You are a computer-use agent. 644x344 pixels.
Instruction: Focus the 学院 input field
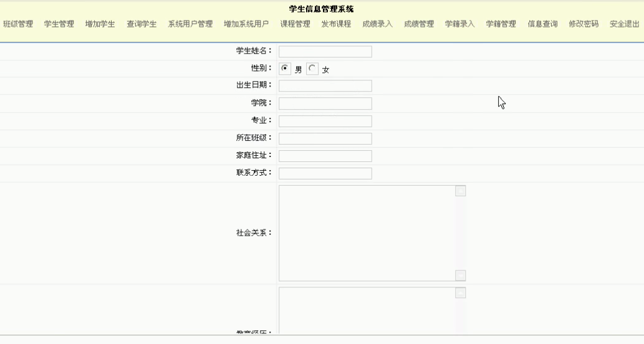coord(325,103)
